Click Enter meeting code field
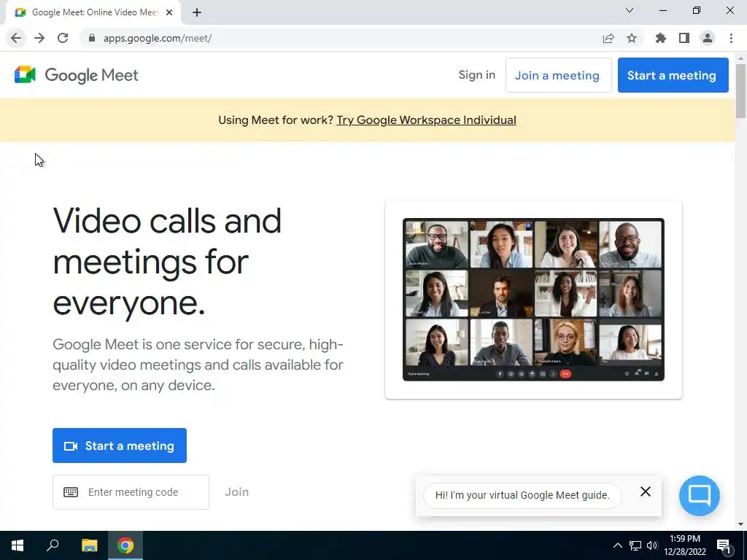747x560 pixels. 131,492
